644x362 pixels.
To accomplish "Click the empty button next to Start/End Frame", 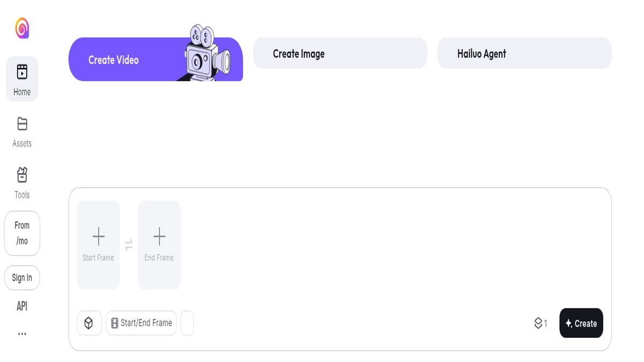I will click(187, 323).
